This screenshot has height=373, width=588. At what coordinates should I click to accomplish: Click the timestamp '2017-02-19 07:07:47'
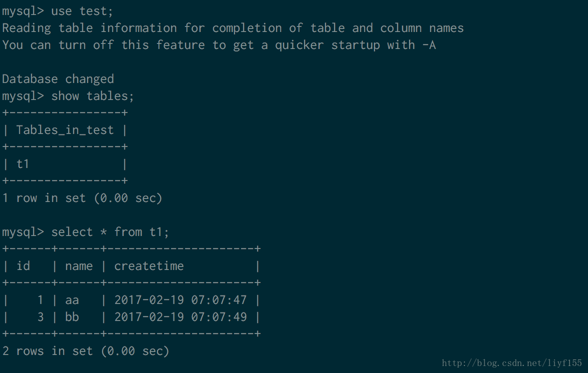[180, 300]
